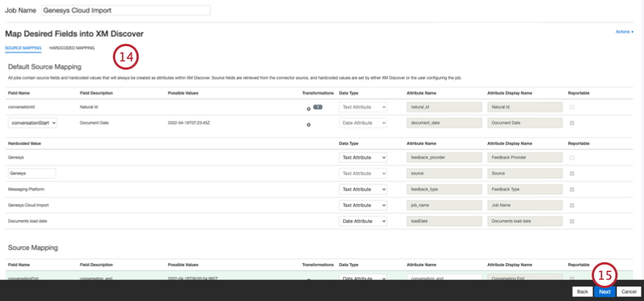Click the transformations count badge on conversationId
This screenshot has height=301, width=644.
pos(317,107)
